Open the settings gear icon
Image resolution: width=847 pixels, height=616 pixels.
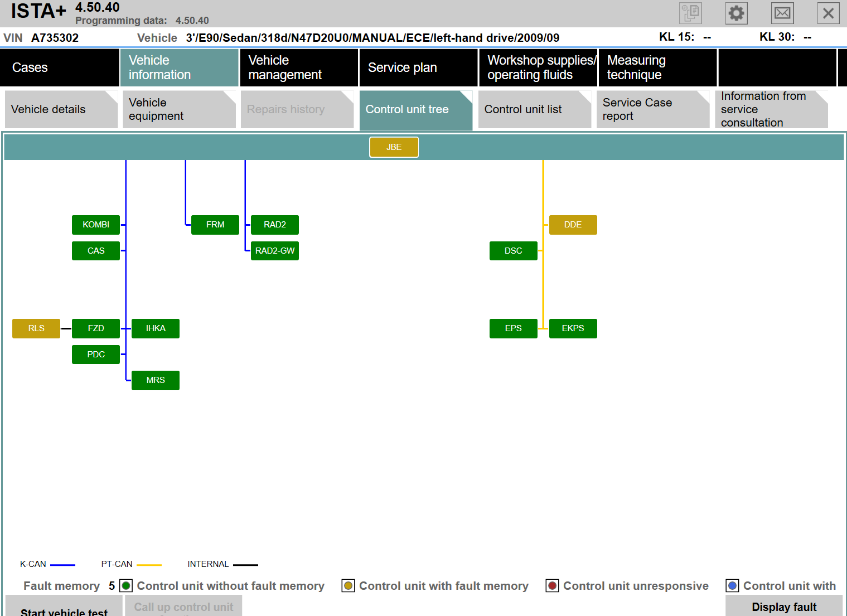click(x=736, y=13)
